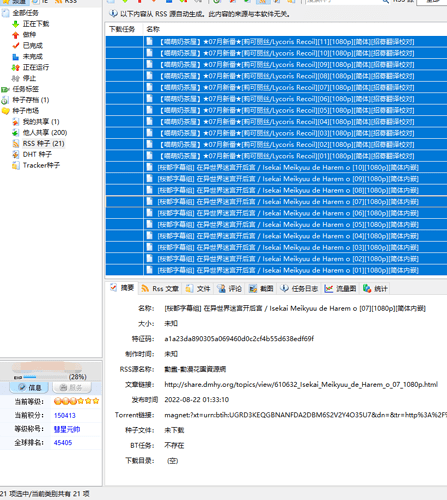Switch to the 流量图 tab
Image resolution: width=447 pixels, height=500 pixels.
coord(341,288)
